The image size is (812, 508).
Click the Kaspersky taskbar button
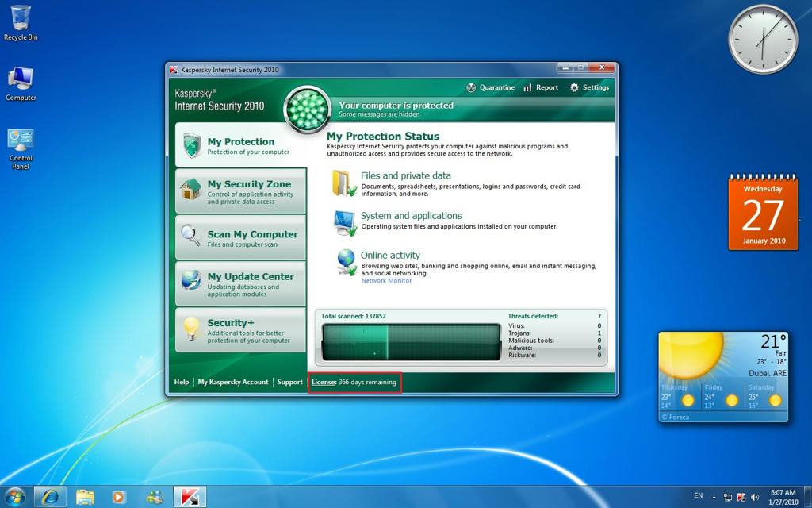(190, 497)
